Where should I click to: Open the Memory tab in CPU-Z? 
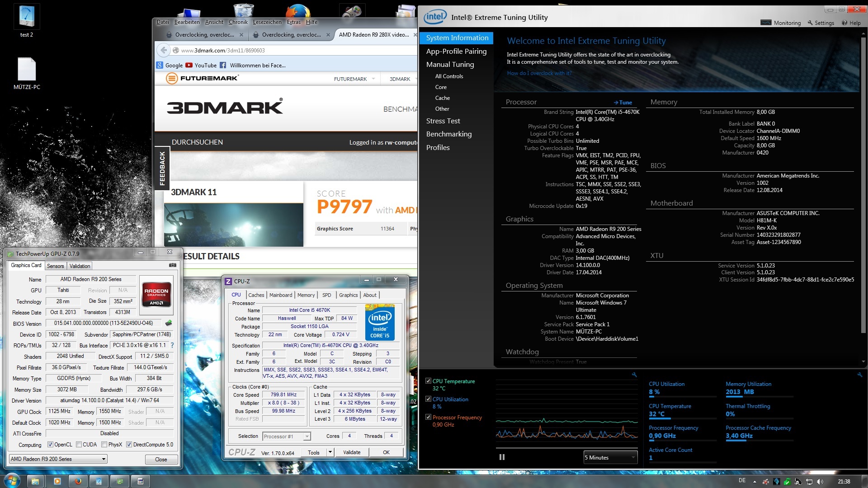pyautogui.click(x=306, y=295)
